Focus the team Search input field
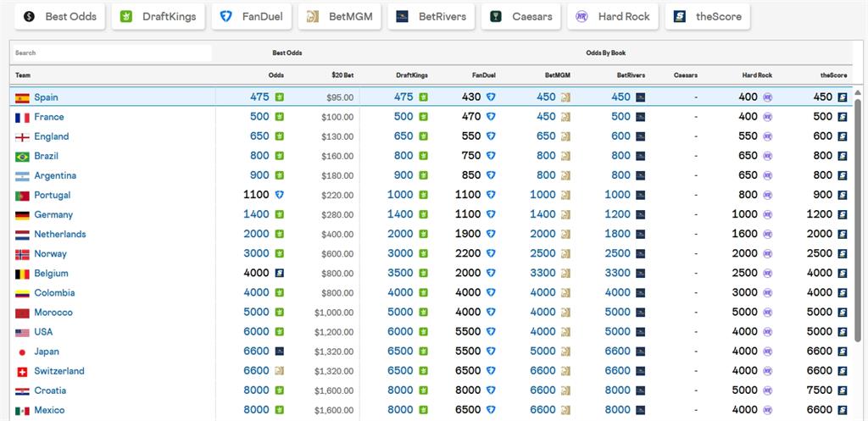This screenshot has width=868, height=421. [113, 53]
